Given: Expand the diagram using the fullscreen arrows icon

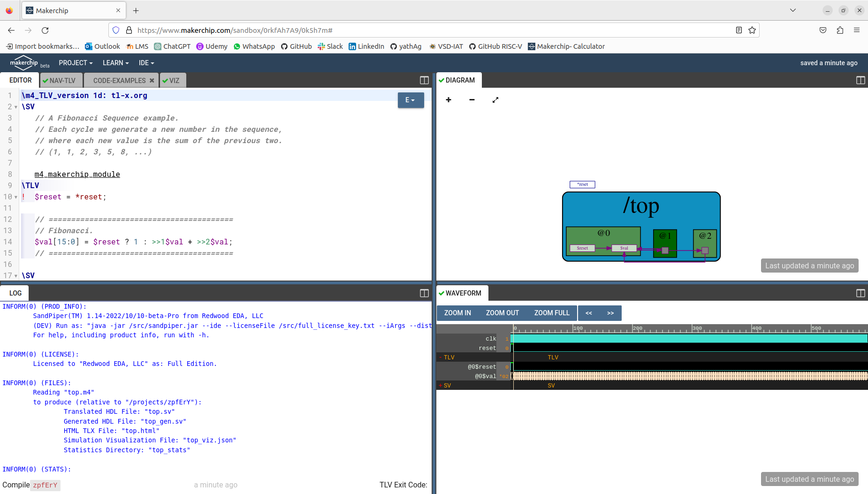Looking at the screenshot, I should pyautogui.click(x=495, y=100).
